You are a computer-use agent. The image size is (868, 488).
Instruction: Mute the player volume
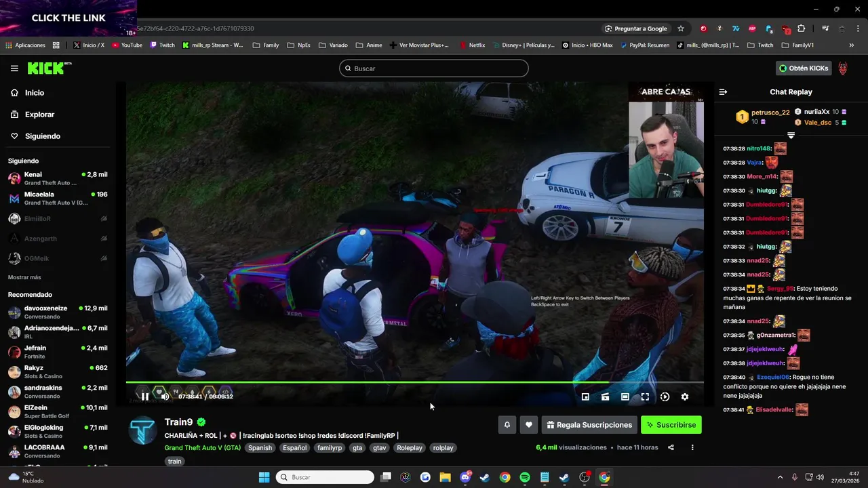click(165, 396)
